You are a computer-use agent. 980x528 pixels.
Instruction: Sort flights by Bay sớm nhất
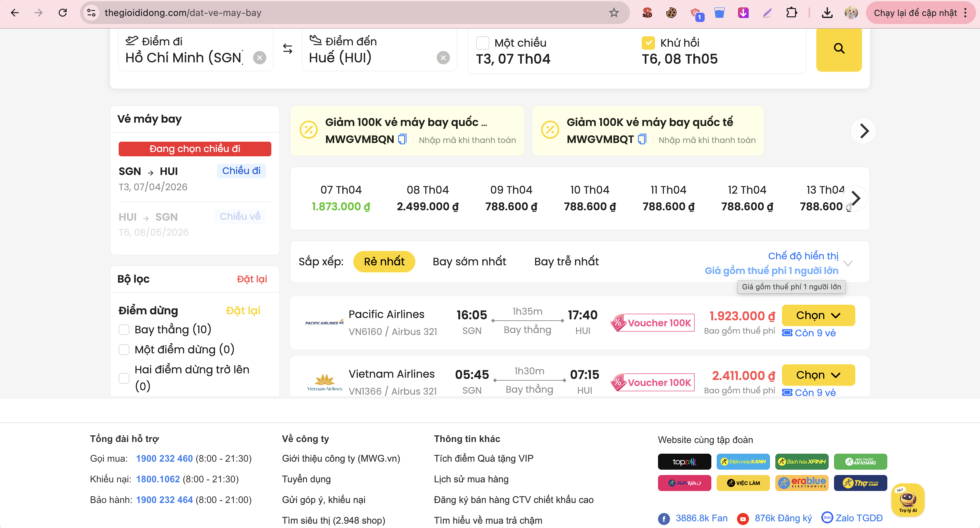tap(469, 262)
